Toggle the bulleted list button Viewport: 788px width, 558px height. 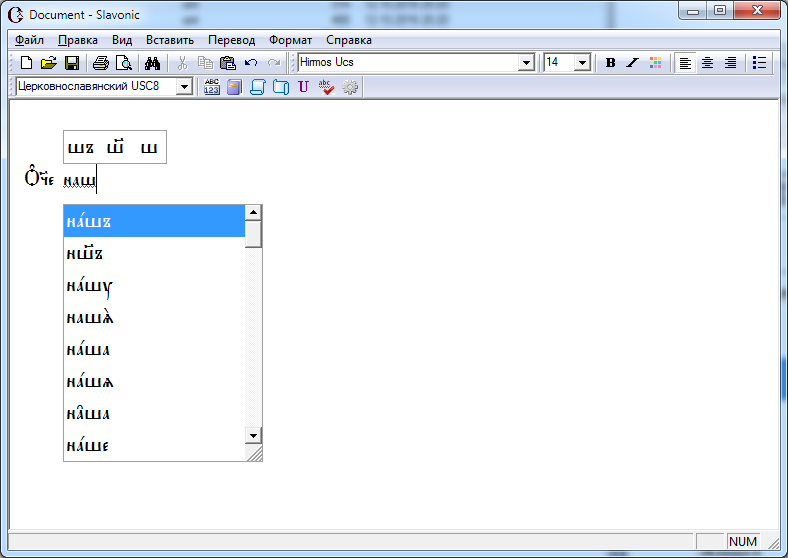(760, 63)
